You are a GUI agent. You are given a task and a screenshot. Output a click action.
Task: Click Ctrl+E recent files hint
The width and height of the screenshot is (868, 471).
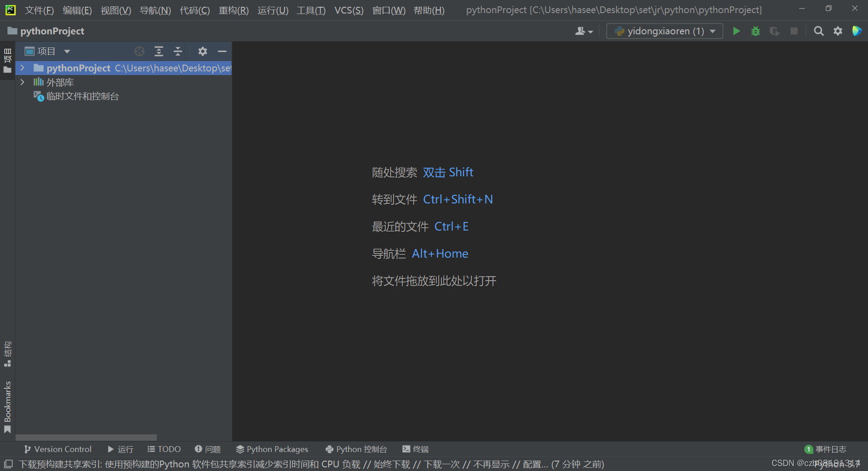[x=452, y=226]
